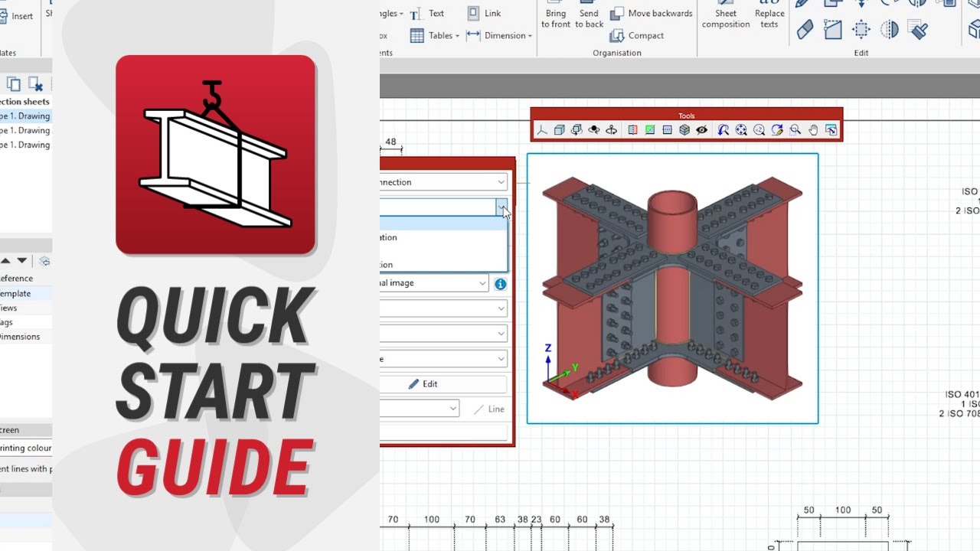Viewport: 980px width, 551px height.
Task: Click the dashed polygon edit icon
Action: click(833, 30)
